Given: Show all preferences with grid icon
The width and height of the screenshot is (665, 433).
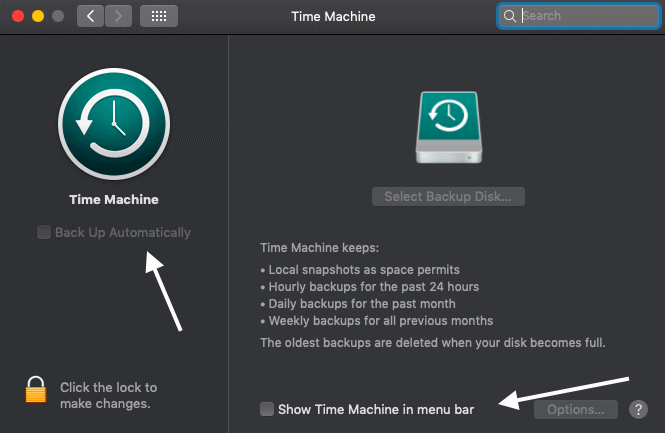Looking at the screenshot, I should click(x=159, y=16).
